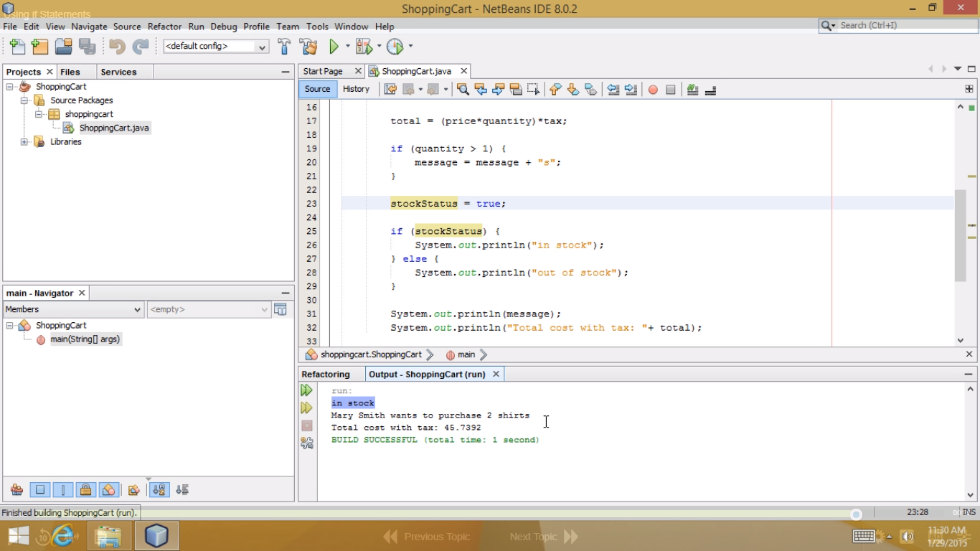
Task: Click Output settings wrench icon
Action: pyautogui.click(x=306, y=443)
